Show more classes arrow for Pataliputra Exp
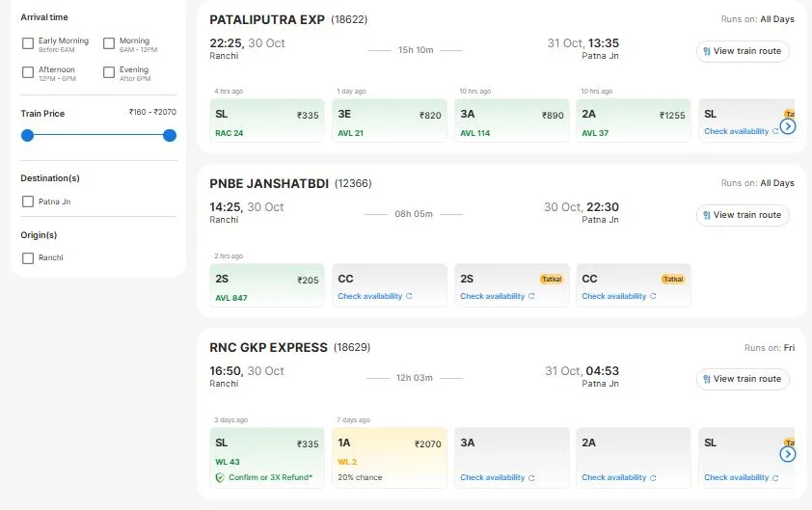This screenshot has width=812, height=510. [788, 126]
